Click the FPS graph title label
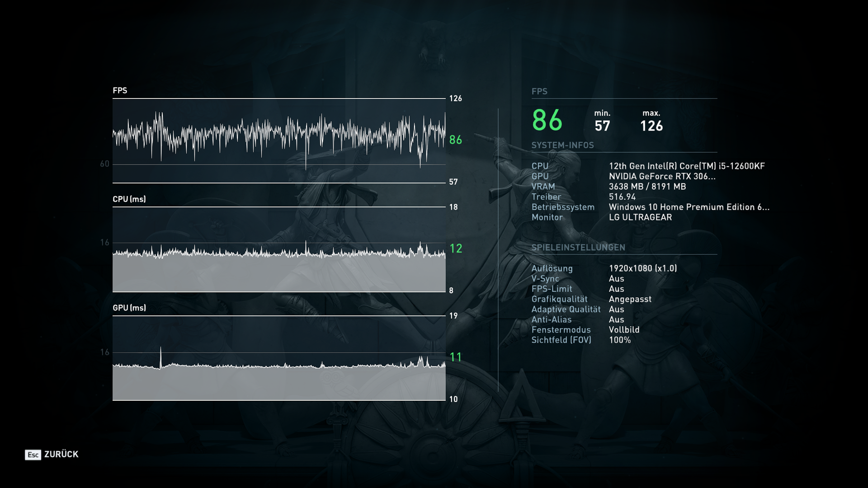The width and height of the screenshot is (868, 488). [120, 90]
